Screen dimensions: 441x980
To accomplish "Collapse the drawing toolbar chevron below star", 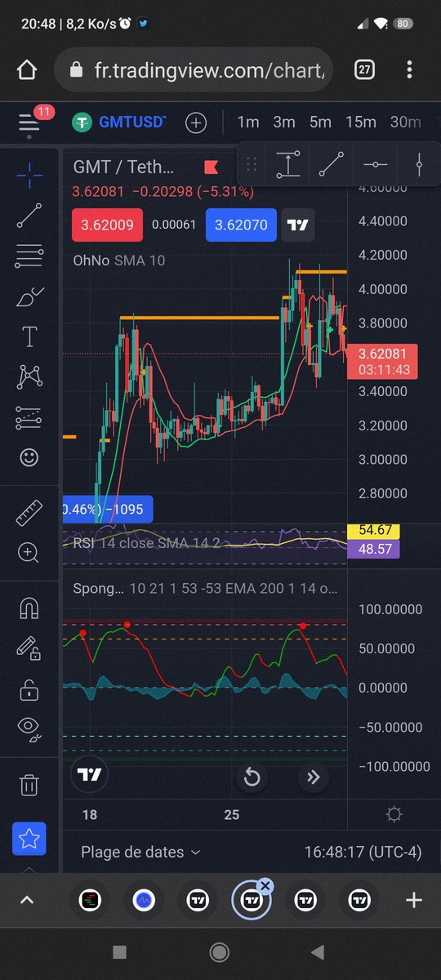I will click(x=29, y=869).
